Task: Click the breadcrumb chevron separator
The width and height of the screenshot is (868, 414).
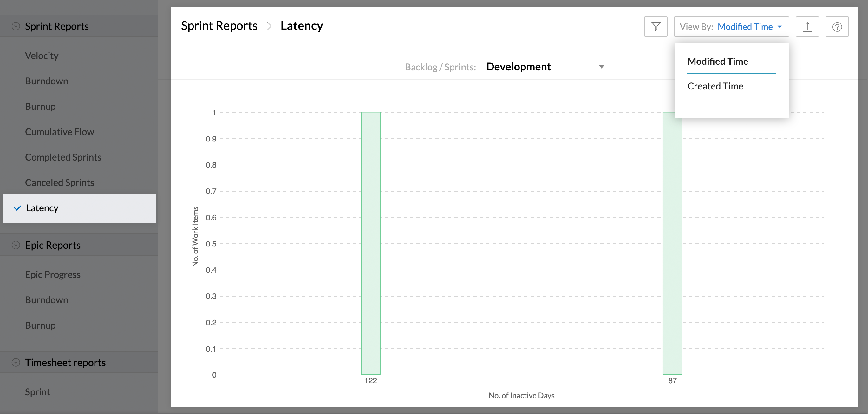Action: pyautogui.click(x=269, y=26)
